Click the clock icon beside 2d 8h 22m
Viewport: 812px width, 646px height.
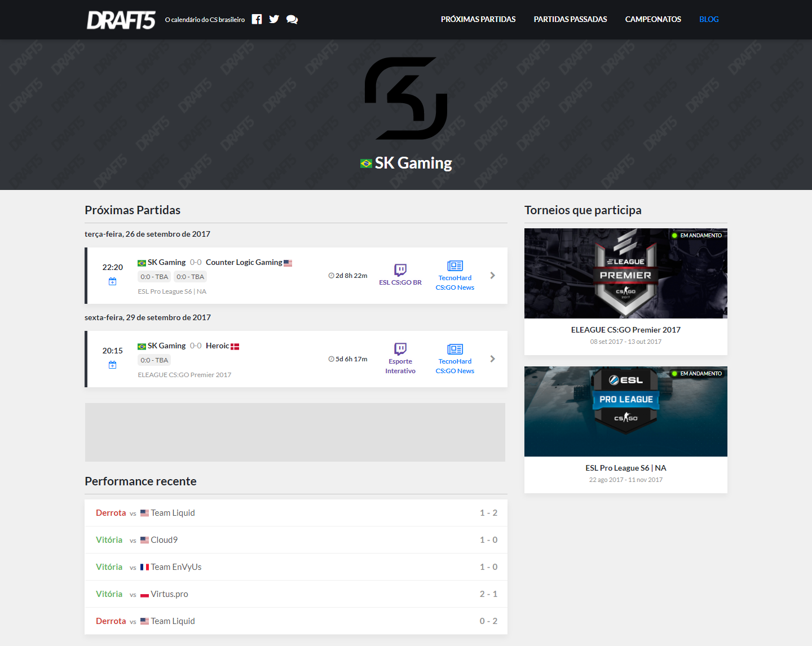pyautogui.click(x=332, y=276)
